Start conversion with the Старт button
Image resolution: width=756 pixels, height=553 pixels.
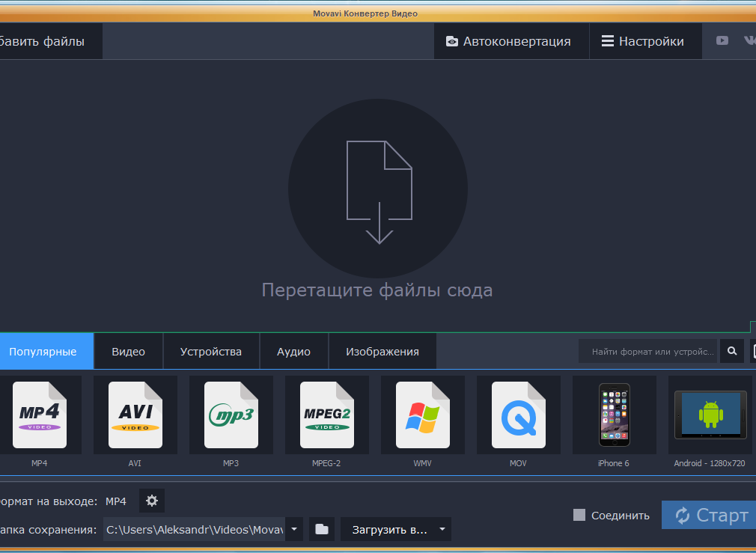709,515
